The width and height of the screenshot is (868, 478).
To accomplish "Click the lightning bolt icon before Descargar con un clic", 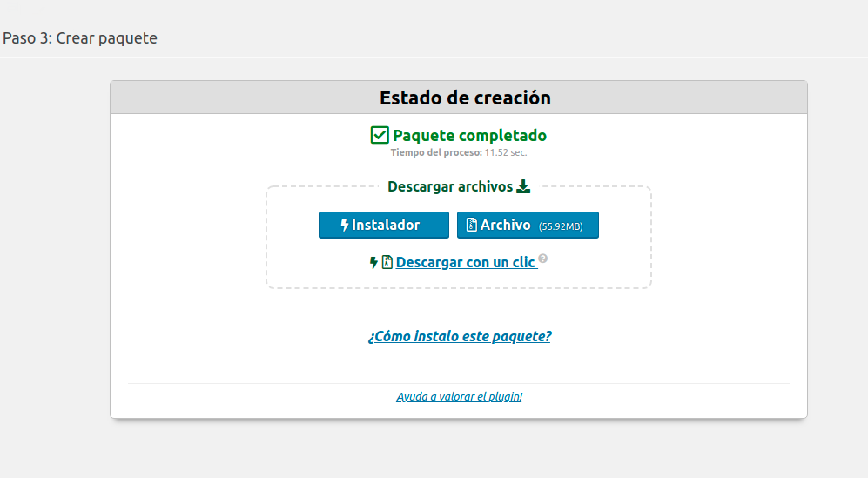I will [x=373, y=263].
